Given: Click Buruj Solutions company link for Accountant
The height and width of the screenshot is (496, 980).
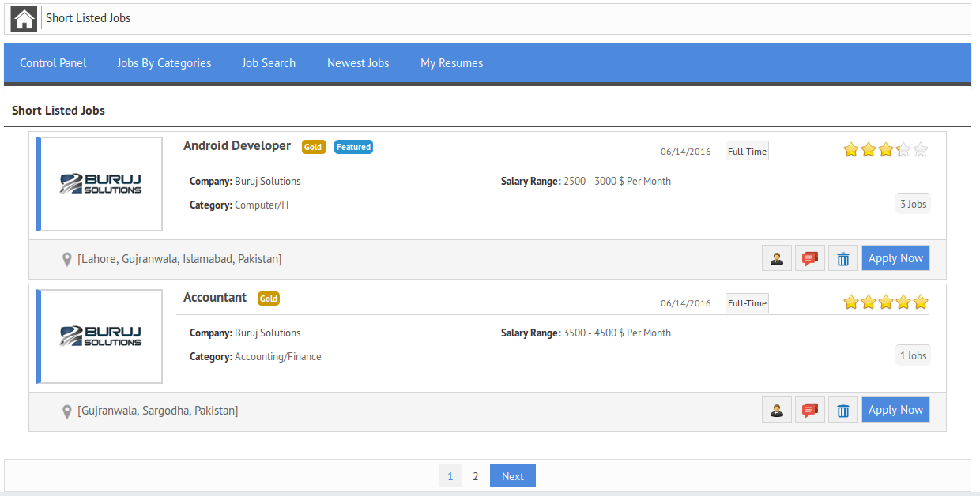Looking at the screenshot, I should [x=268, y=333].
